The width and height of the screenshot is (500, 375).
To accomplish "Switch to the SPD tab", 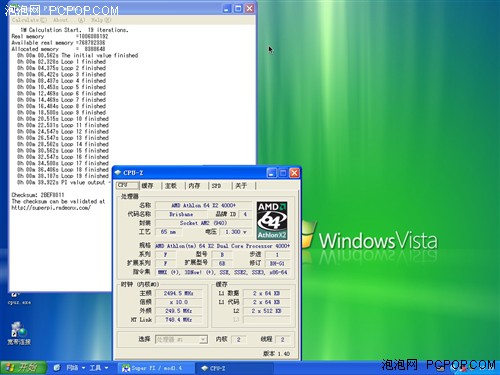I will click(217, 186).
